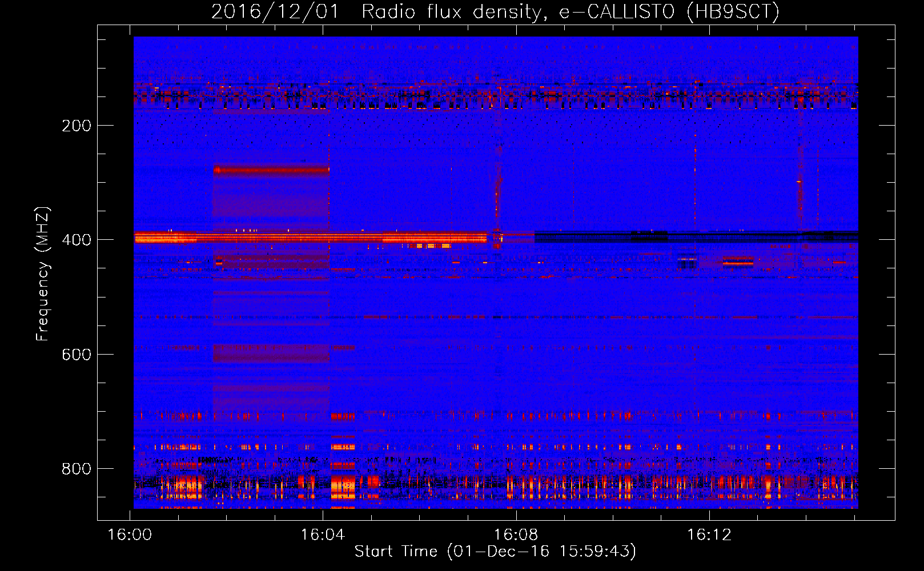
Task: Click the 200 frequency tick label
Action: pyautogui.click(x=77, y=126)
